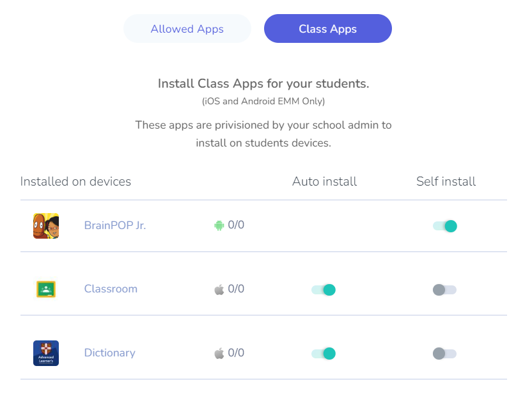This screenshot has height=398, width=532.
Task: Click BrainPOP Jr. 0/0 installed count
Action: [x=236, y=225]
